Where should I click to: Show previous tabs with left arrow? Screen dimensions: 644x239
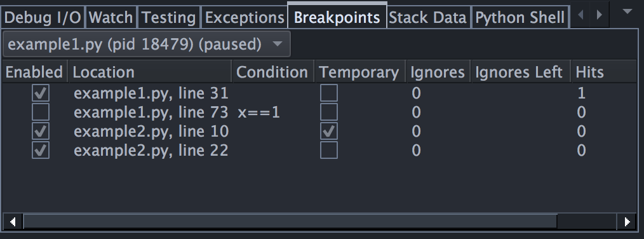click(x=580, y=15)
